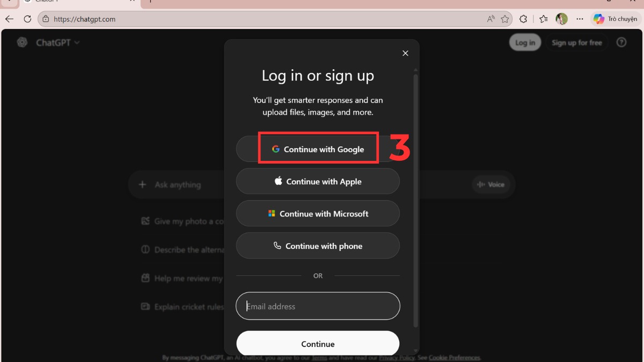
Task: Select the Give my photo suggestion
Action: [x=182, y=221]
